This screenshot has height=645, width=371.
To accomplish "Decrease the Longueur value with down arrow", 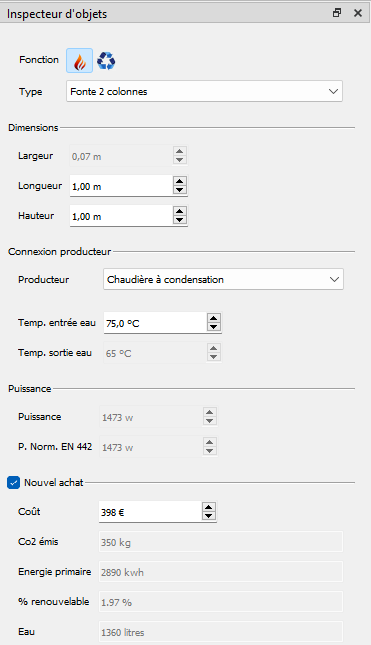I will pos(179,190).
